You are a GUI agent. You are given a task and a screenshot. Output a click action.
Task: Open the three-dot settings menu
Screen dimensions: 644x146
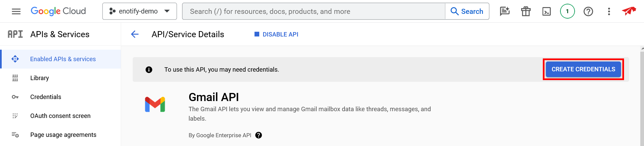[x=609, y=11]
